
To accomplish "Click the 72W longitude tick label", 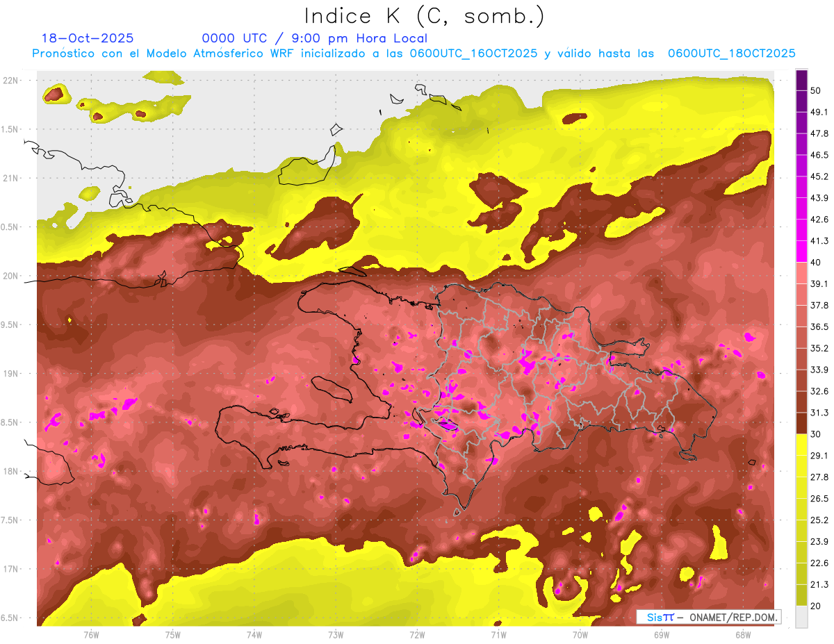I will (417, 634).
